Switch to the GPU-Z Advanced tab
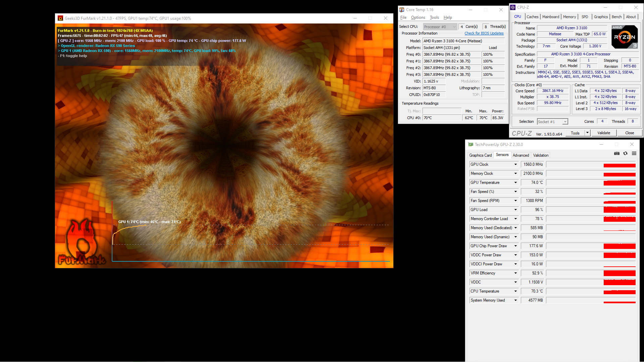Viewport: 644px width, 362px height. coord(521,155)
